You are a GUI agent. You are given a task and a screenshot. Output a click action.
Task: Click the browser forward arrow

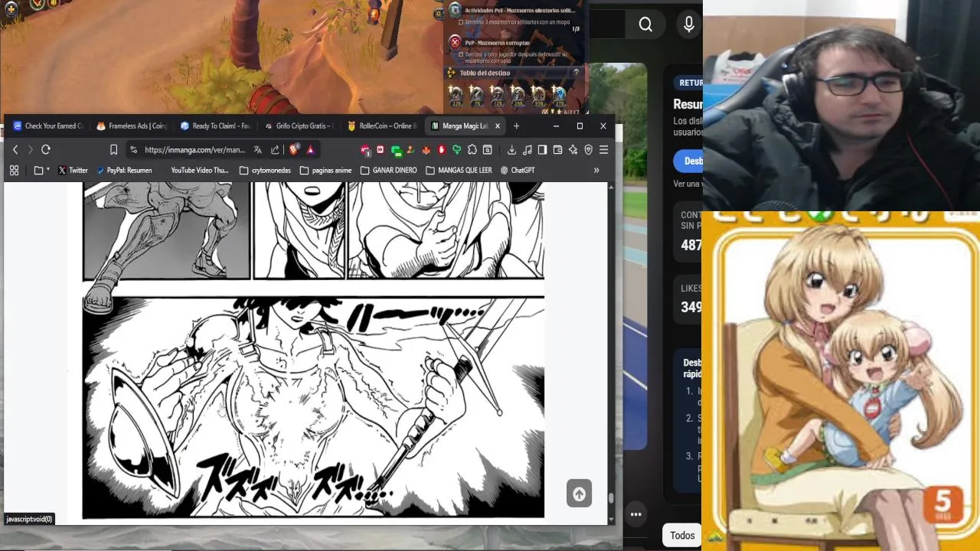[x=30, y=150]
